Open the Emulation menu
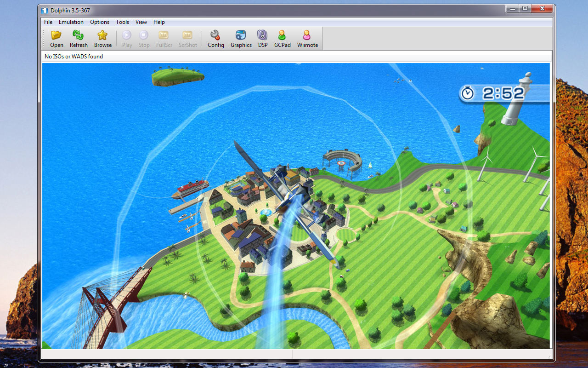The height and width of the screenshot is (368, 588). pyautogui.click(x=71, y=22)
